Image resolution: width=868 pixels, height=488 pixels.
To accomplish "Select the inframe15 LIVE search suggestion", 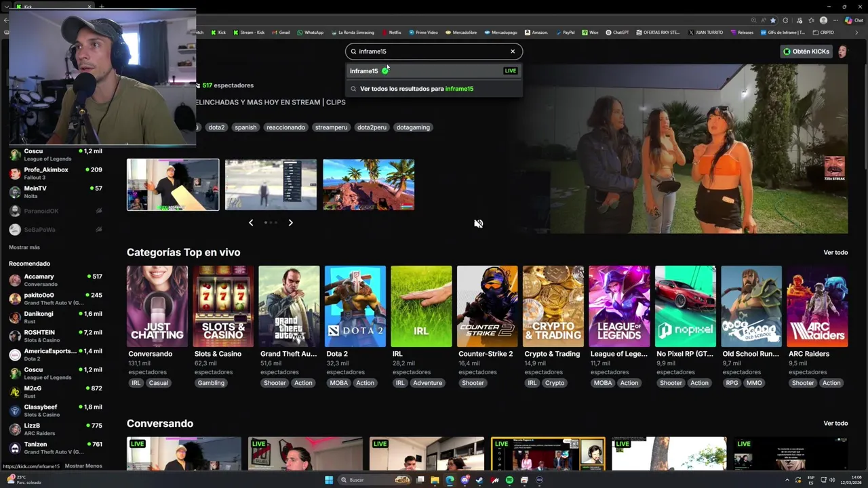I will coord(434,70).
